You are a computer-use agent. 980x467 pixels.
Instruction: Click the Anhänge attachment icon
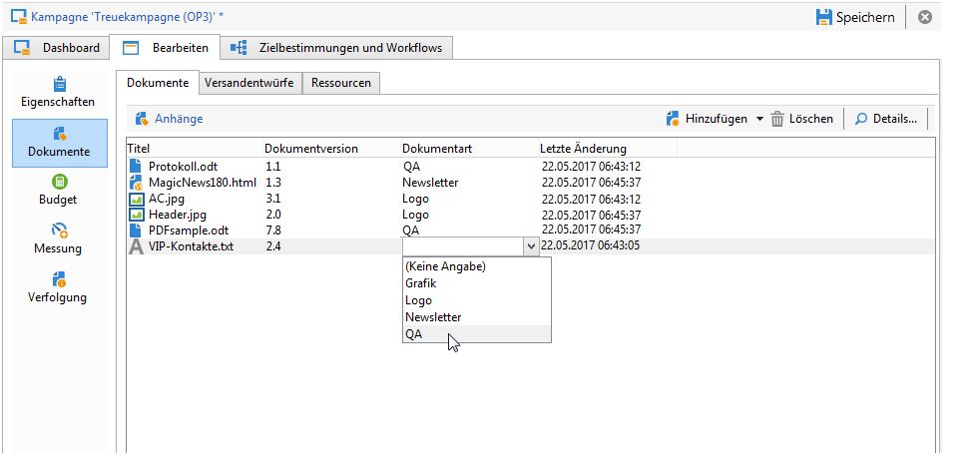(142, 119)
